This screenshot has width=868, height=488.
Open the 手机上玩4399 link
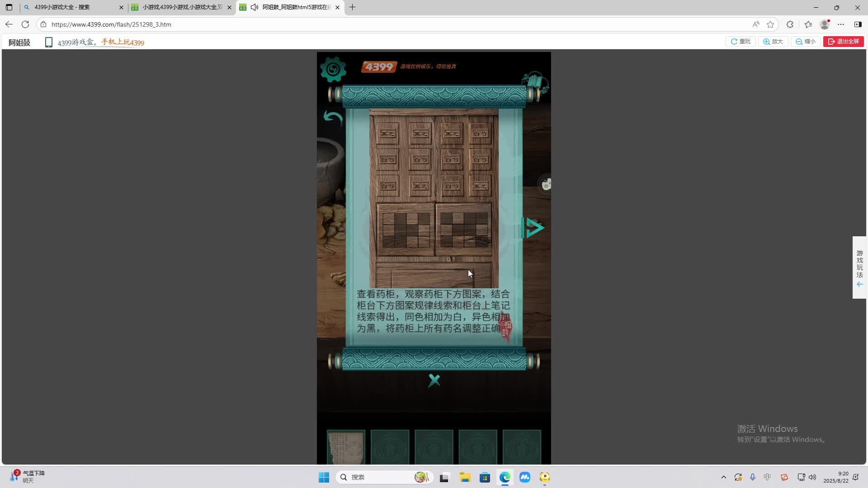tap(123, 42)
